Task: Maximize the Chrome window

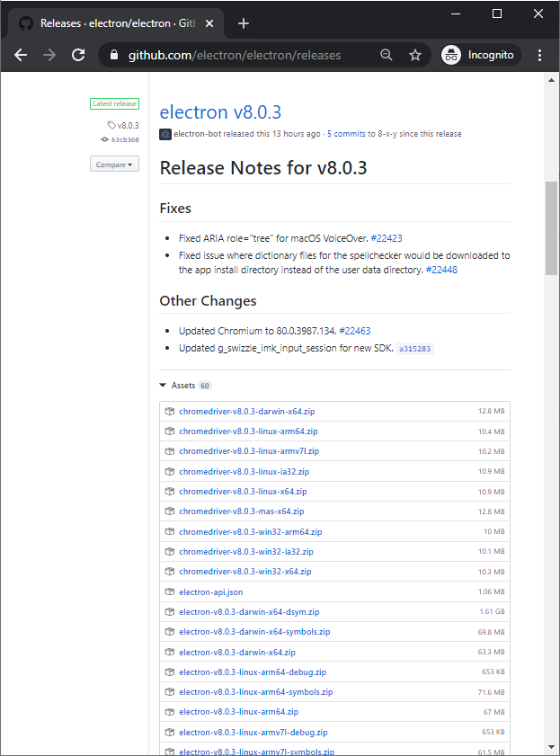Action: pos(497,13)
